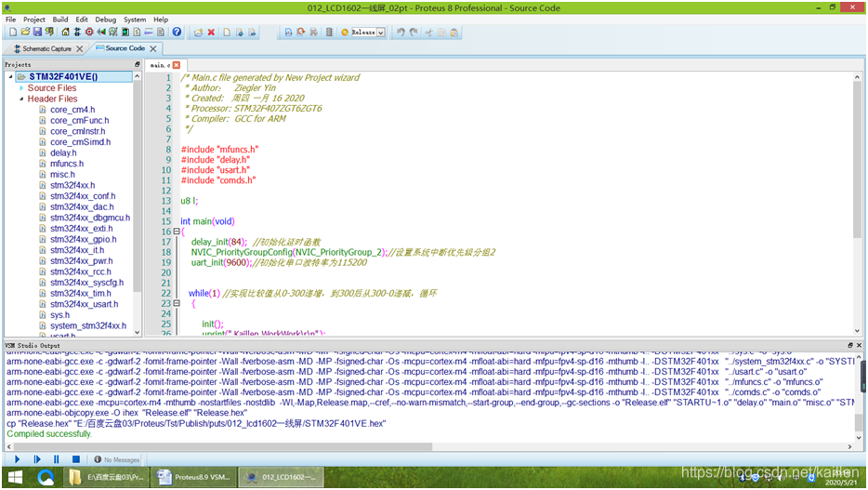868x490 pixels.
Task: Switch to the Schematic Capture tab
Action: point(47,48)
